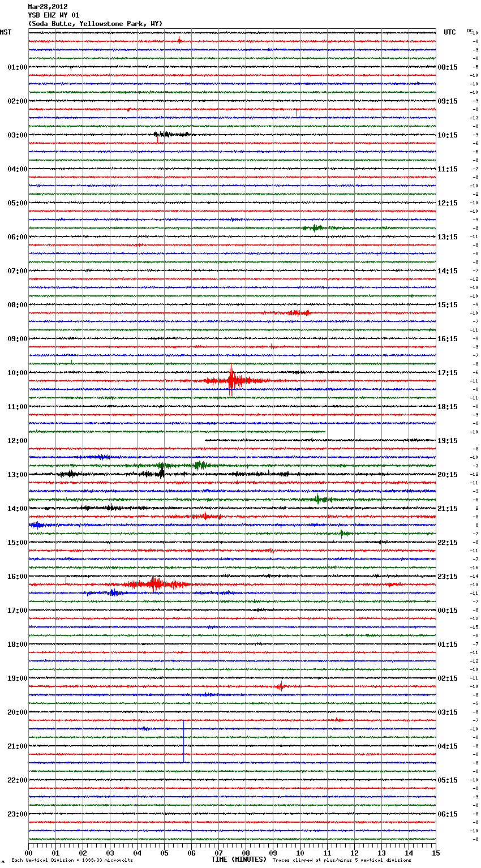Click the large red seismic burst after 10:00
This screenshot has width=481, height=868.
click(231, 380)
